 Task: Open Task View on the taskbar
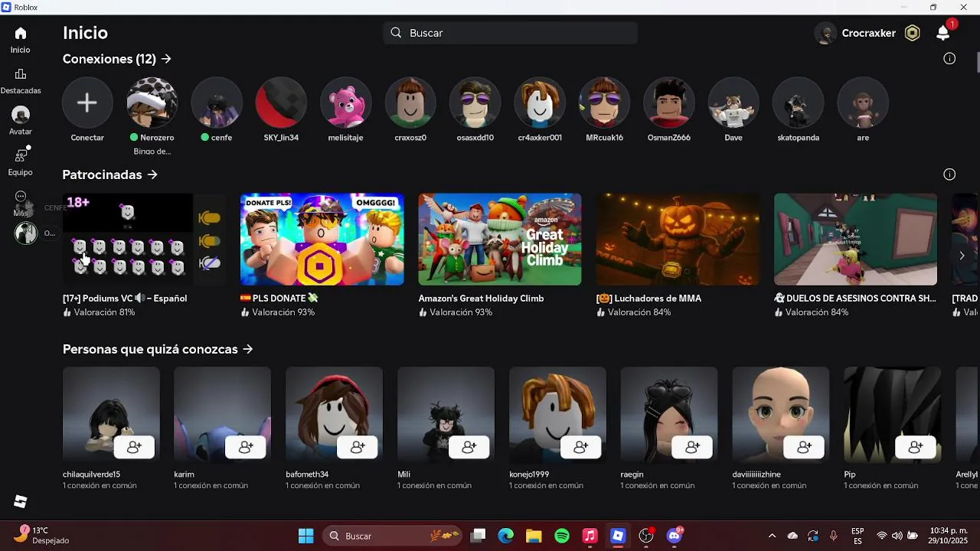479,536
